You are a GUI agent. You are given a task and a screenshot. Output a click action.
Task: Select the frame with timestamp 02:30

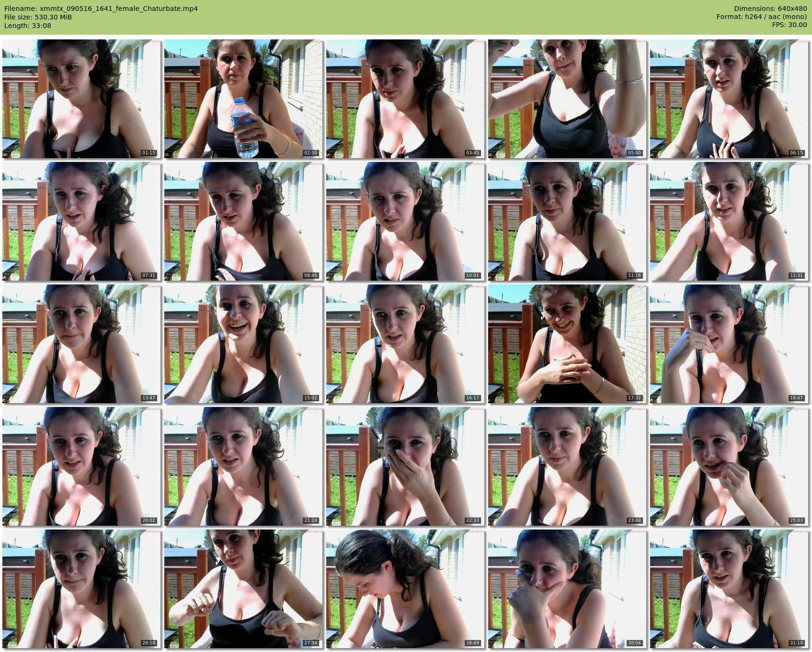[244, 99]
